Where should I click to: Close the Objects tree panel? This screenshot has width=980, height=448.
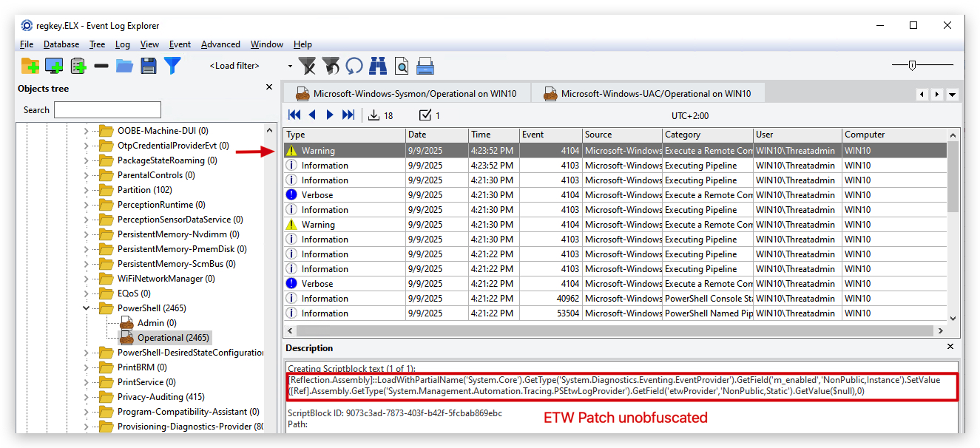click(x=269, y=87)
